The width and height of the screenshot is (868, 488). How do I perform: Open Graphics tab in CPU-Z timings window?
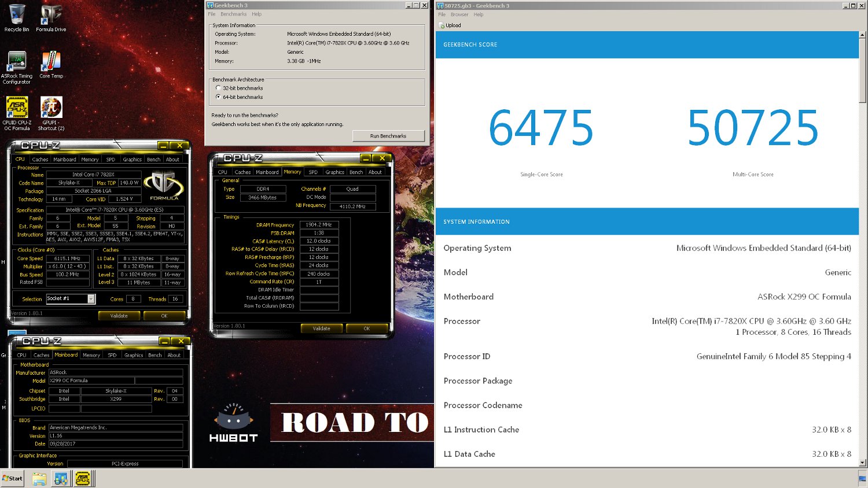(x=334, y=172)
